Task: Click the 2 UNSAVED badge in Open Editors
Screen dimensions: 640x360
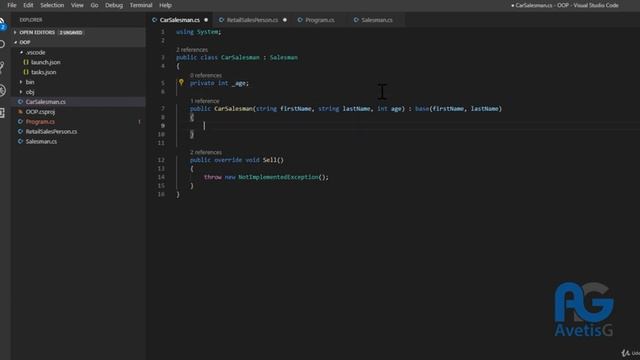Action: click(71, 32)
